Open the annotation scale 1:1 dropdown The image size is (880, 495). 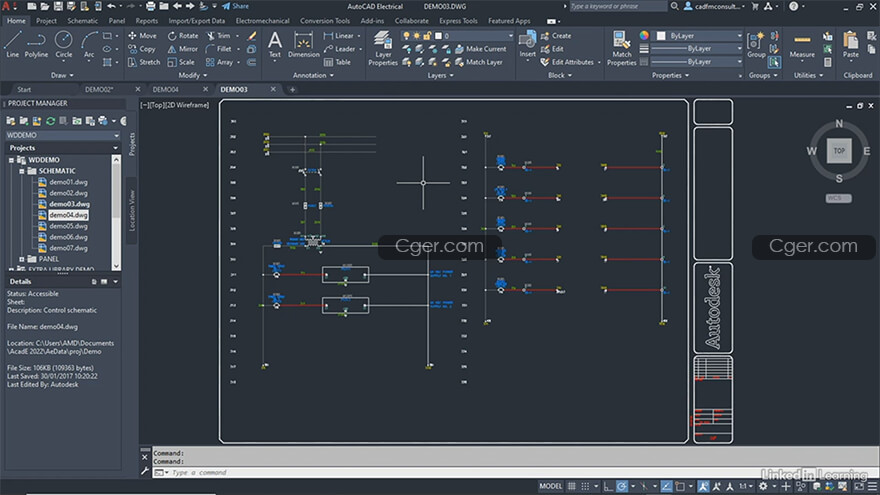pyautogui.click(x=745, y=486)
